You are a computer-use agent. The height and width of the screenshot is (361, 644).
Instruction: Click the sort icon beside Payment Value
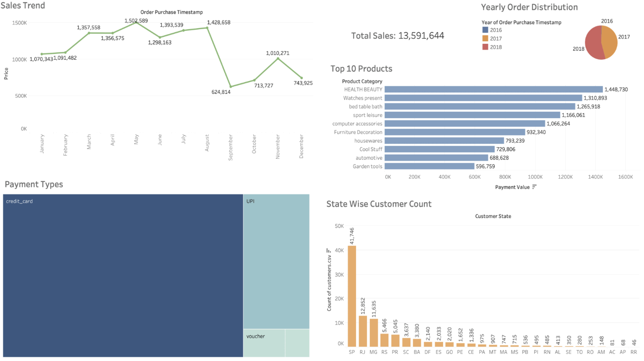click(534, 187)
